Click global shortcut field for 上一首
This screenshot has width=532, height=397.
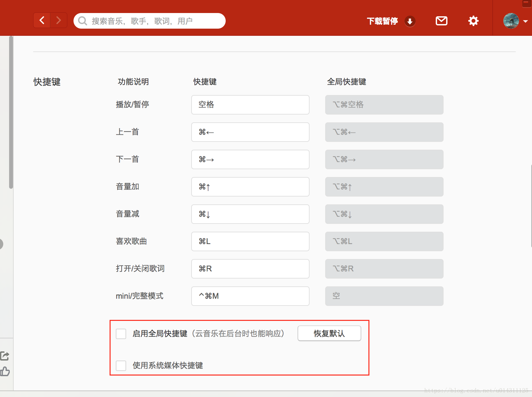[x=384, y=132]
